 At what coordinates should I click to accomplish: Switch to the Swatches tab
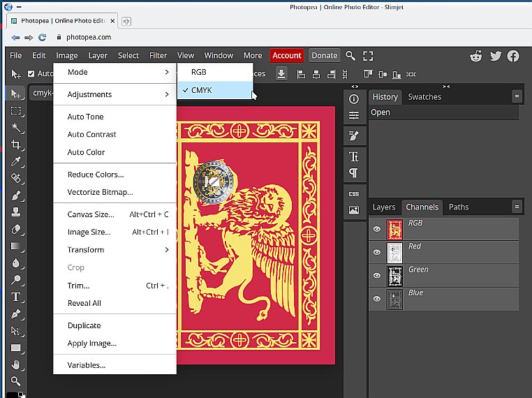424,97
